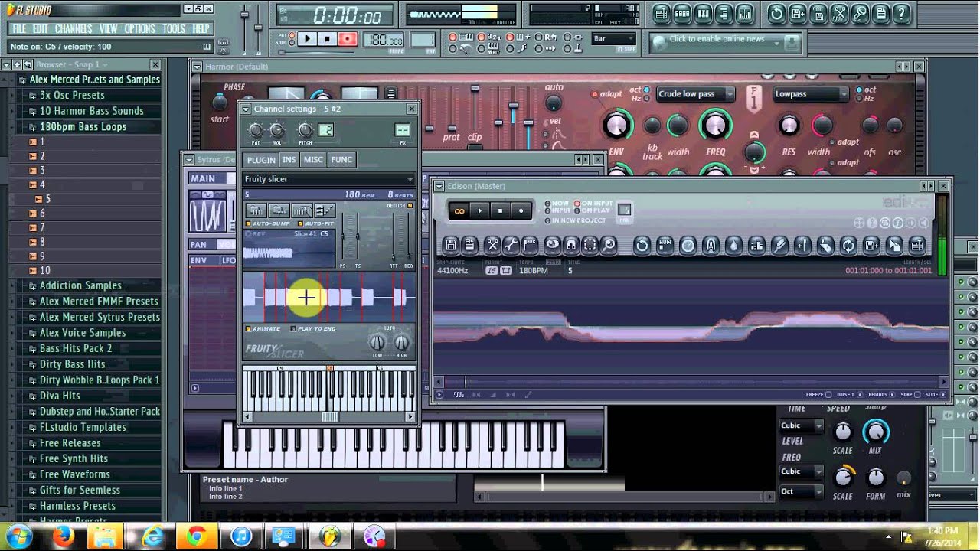Open the Bar snap dropdown
Viewport: 980px width, 551px height.
pos(613,38)
